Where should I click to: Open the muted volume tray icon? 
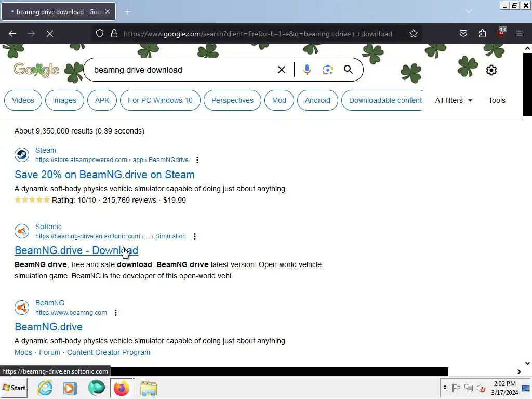(x=481, y=388)
